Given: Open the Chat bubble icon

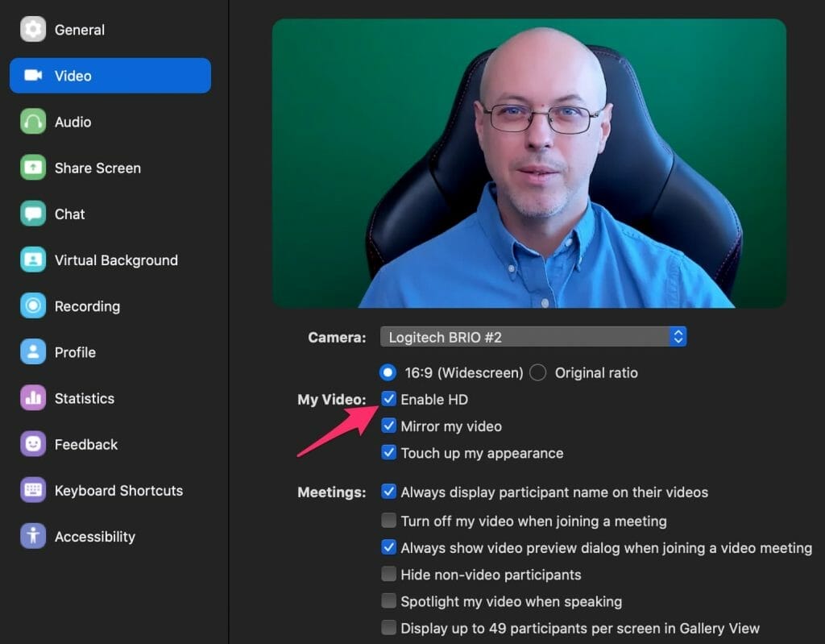Looking at the screenshot, I should click(x=33, y=214).
